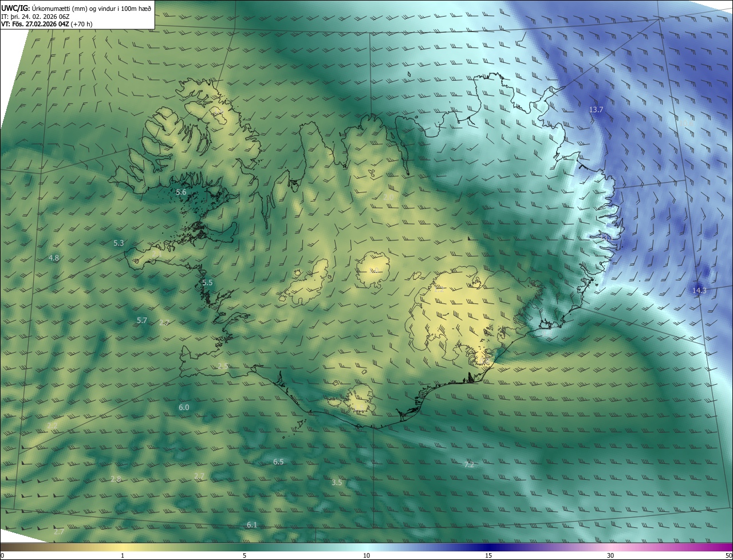Viewport: 733px width, 560px height.
Task: Click the 13.7 value label on the map
Action: 596,109
